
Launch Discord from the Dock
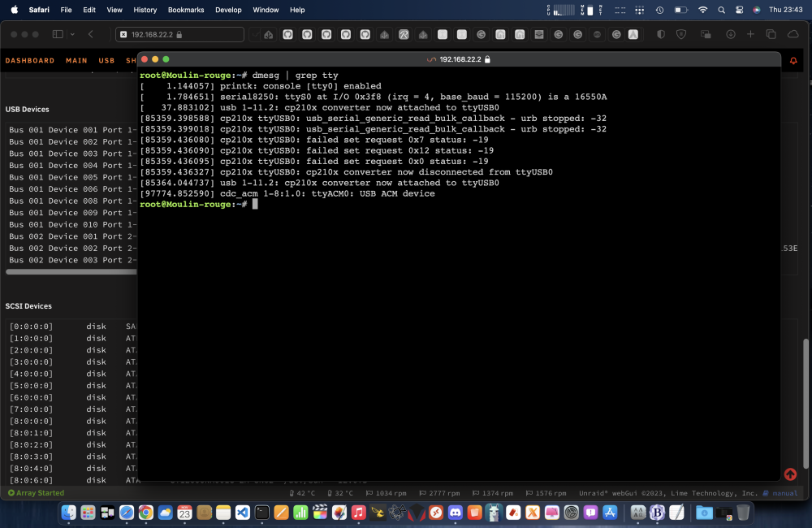point(456,513)
